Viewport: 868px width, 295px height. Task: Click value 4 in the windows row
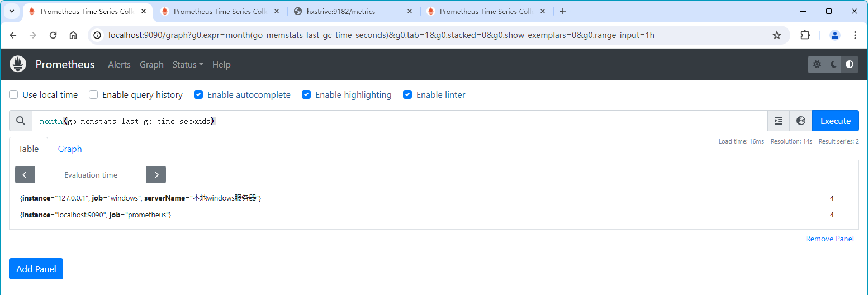[832, 198]
